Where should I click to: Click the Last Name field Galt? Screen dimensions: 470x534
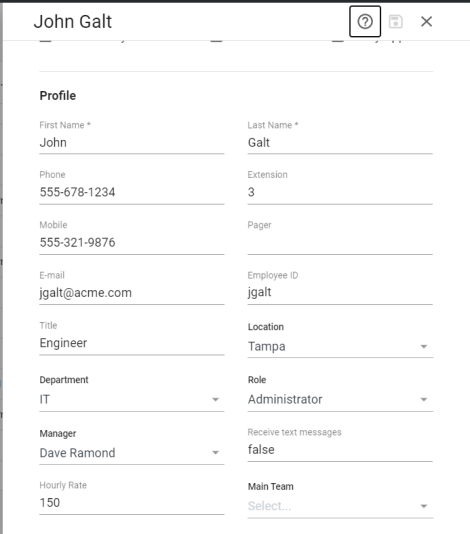tap(340, 143)
